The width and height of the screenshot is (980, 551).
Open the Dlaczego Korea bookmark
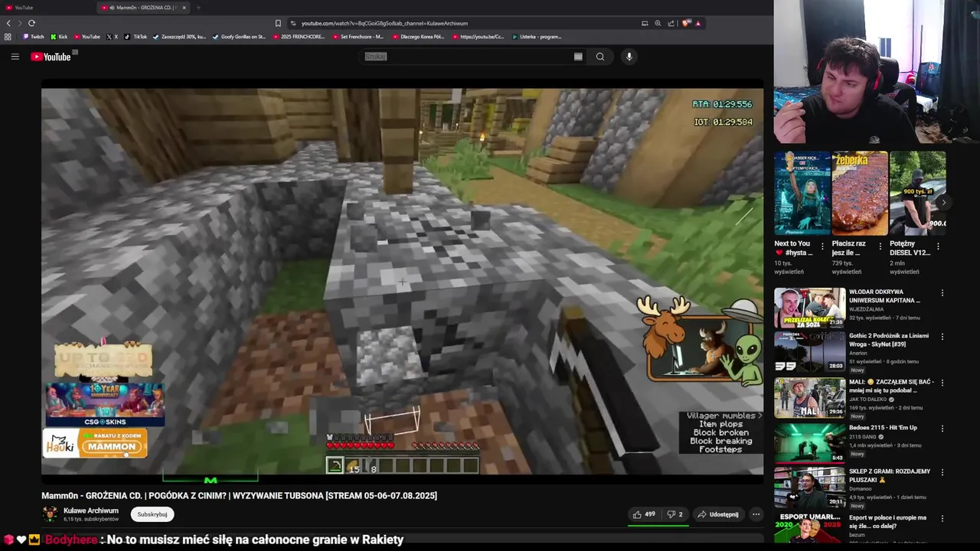point(418,37)
